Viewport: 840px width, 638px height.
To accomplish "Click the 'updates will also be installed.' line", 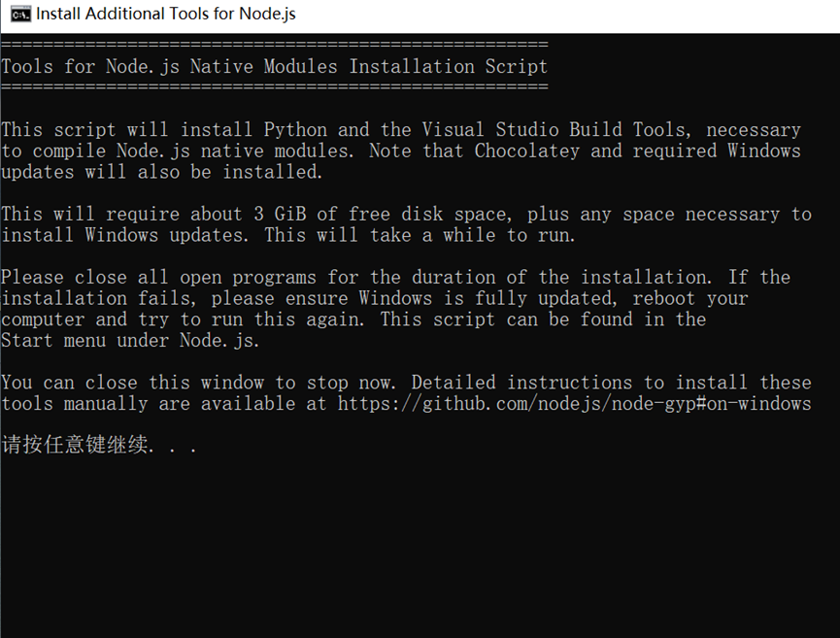I will 161,173.
